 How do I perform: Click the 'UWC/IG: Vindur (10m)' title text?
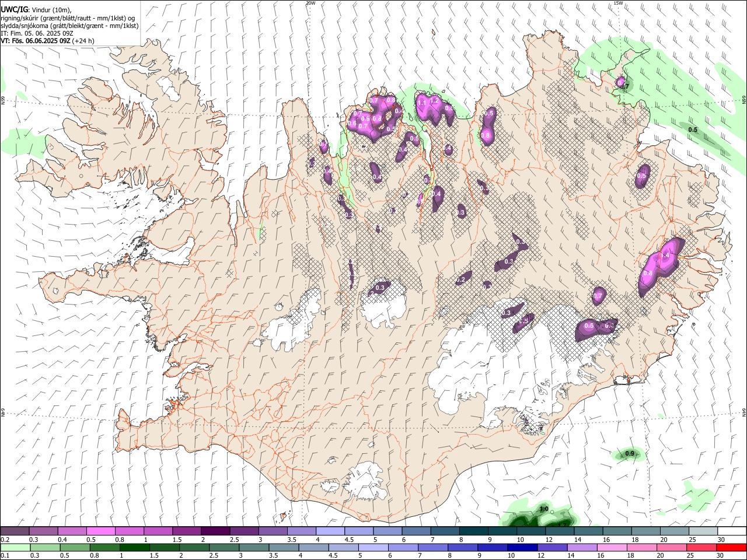click(36, 10)
